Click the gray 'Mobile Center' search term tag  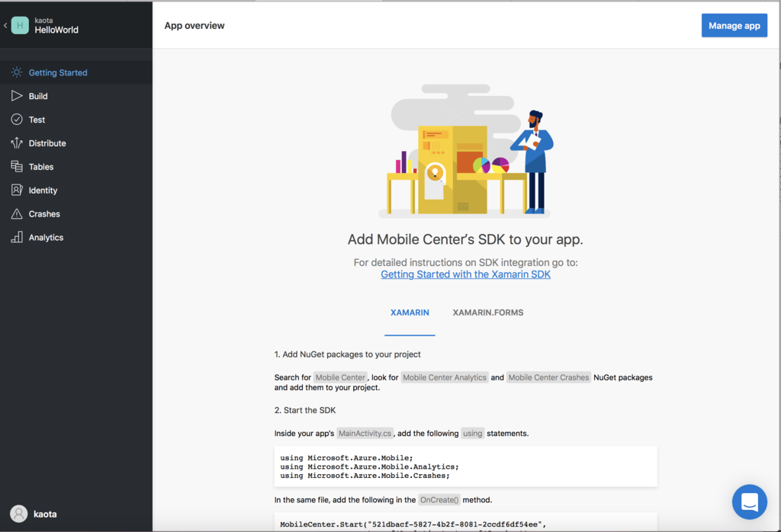tap(341, 377)
